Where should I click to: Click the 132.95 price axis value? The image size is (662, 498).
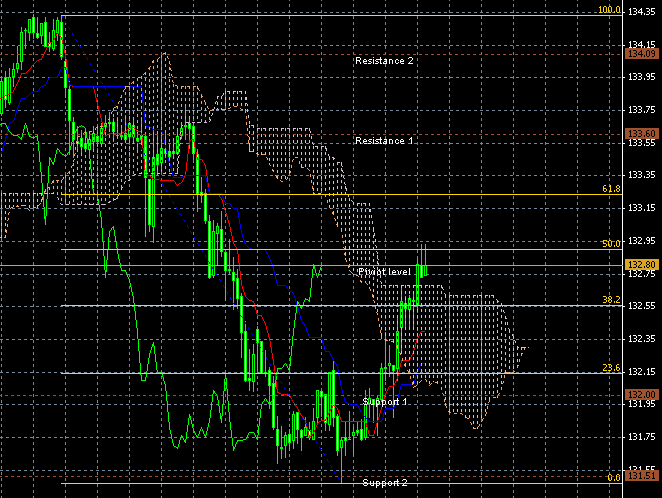pyautogui.click(x=642, y=241)
